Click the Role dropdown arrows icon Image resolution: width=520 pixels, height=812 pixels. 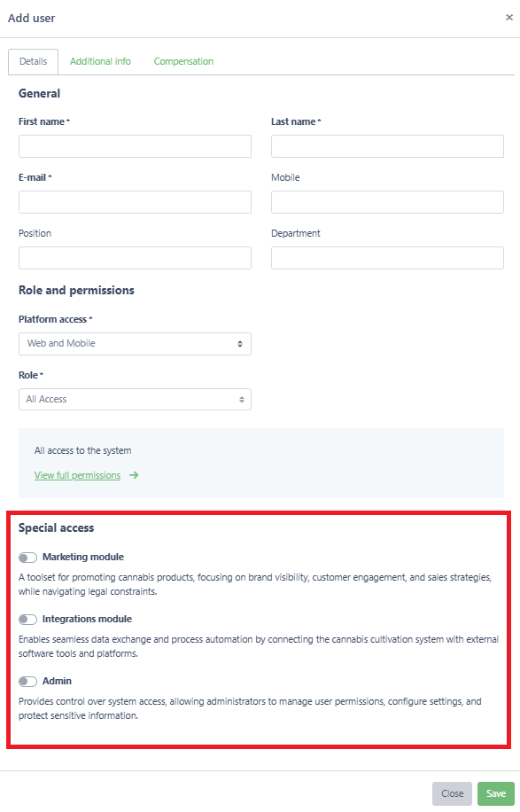click(x=241, y=399)
